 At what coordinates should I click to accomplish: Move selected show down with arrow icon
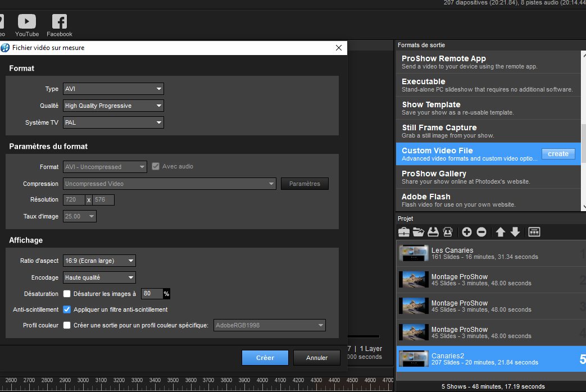[515, 232]
